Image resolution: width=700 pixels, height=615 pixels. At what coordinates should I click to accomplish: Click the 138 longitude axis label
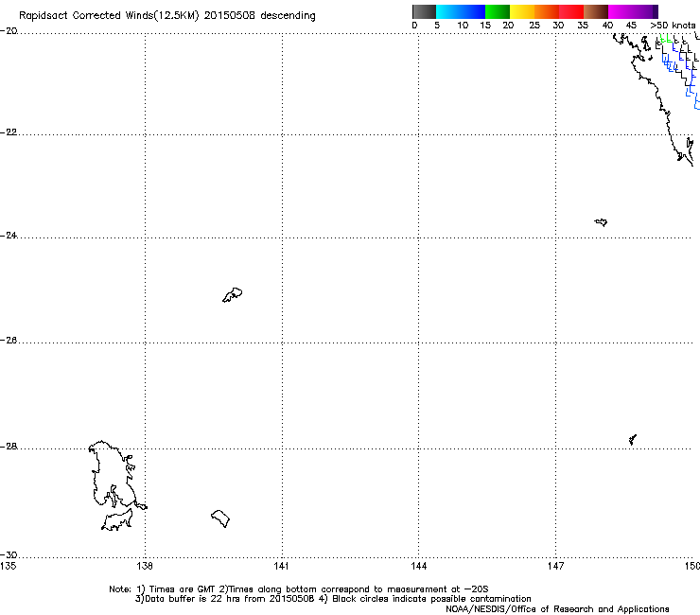click(x=145, y=566)
